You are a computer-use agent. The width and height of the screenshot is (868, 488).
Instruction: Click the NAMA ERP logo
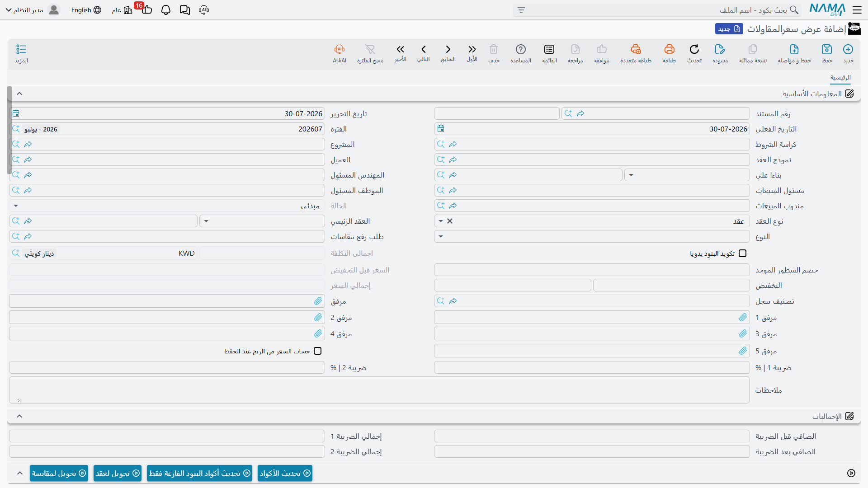click(827, 9)
